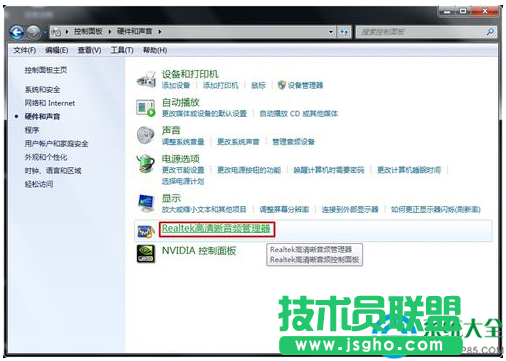Click 更改系统声音 link
The height and width of the screenshot is (361, 506).
tap(238, 142)
